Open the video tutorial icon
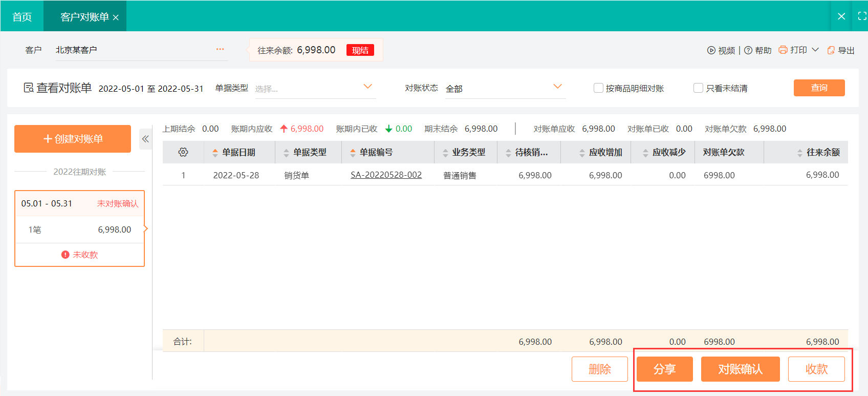This screenshot has width=868, height=396. [711, 50]
